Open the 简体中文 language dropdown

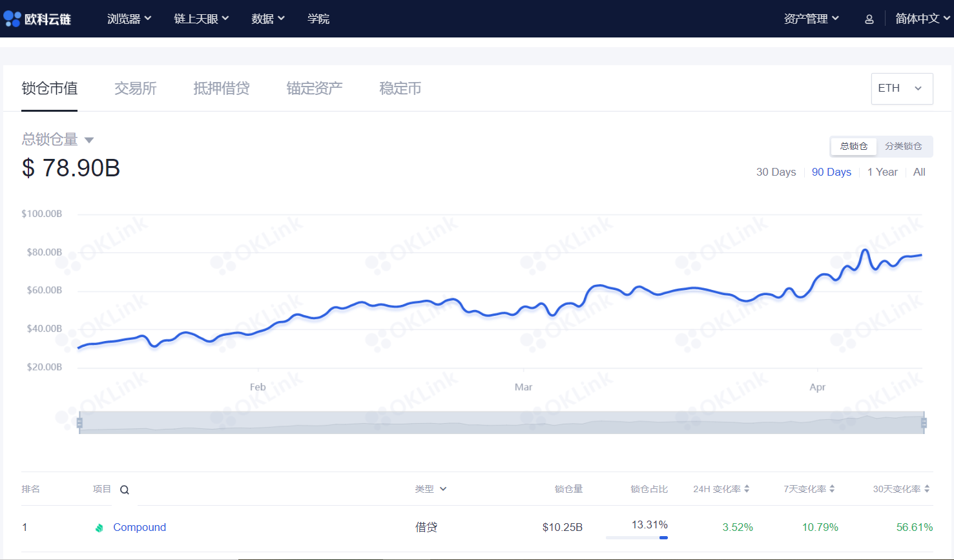(x=922, y=19)
